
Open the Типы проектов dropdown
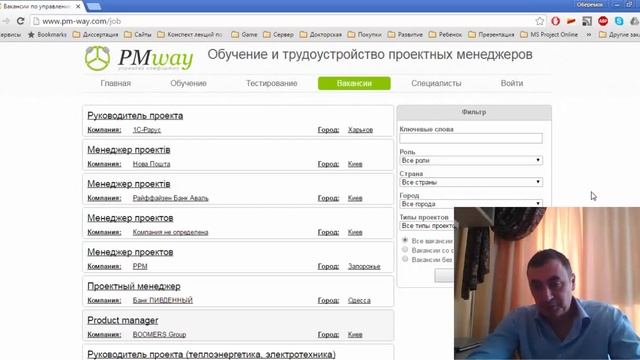[x=427, y=226]
